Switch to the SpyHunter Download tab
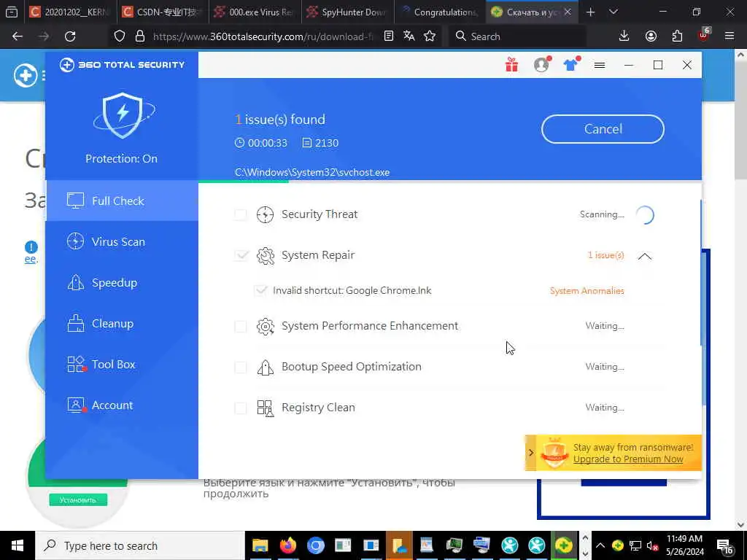 [x=347, y=12]
